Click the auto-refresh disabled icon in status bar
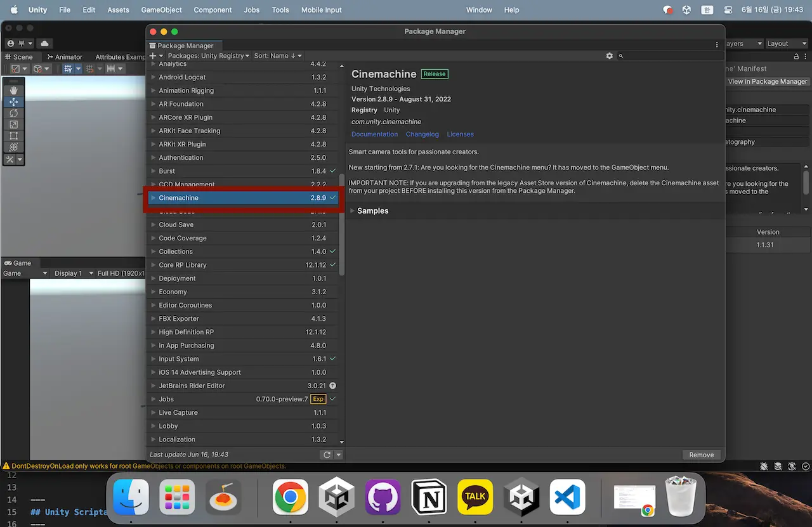 [x=791, y=466]
